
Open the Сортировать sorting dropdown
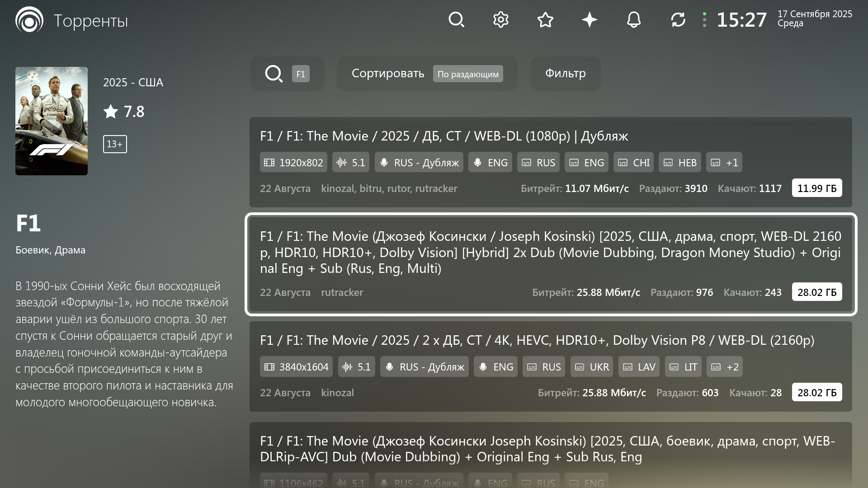(388, 74)
